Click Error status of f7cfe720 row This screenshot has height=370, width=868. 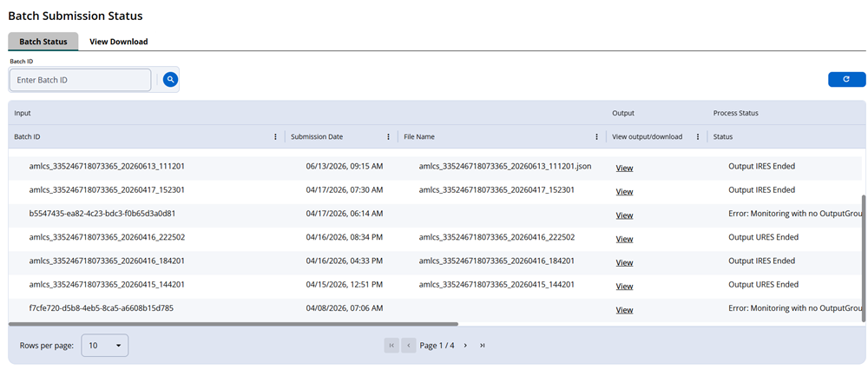pyautogui.click(x=795, y=308)
